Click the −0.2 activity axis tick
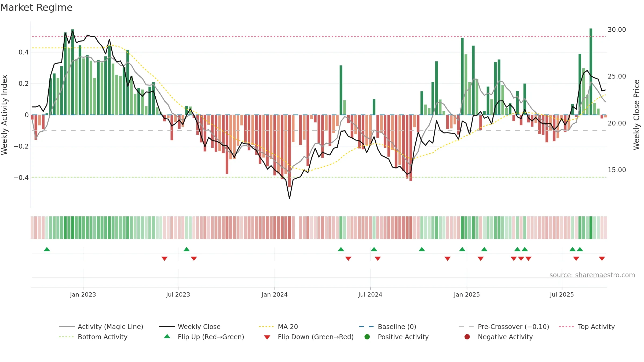Screen dimensions: 644x362 pyautogui.click(x=21, y=146)
